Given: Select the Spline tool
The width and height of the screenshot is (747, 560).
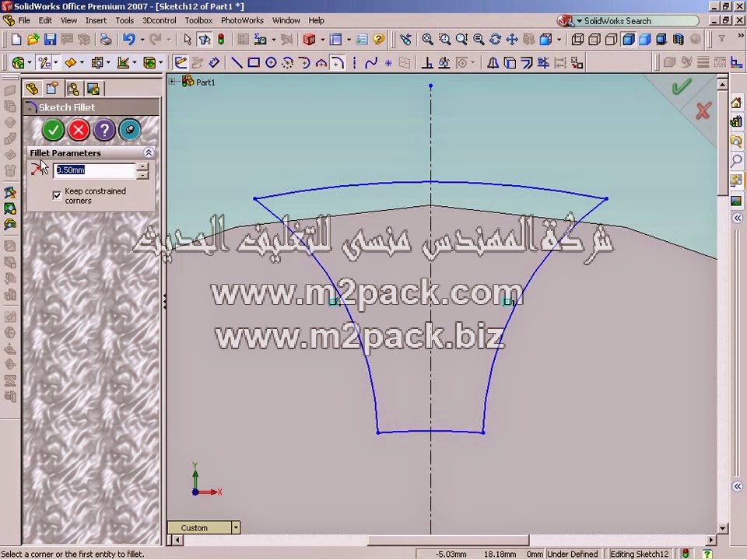Looking at the screenshot, I should 371,63.
